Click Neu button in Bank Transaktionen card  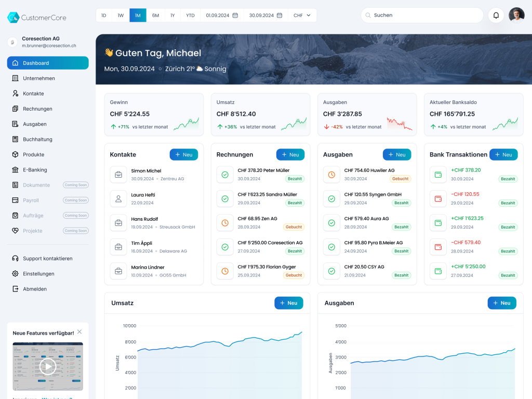503,155
